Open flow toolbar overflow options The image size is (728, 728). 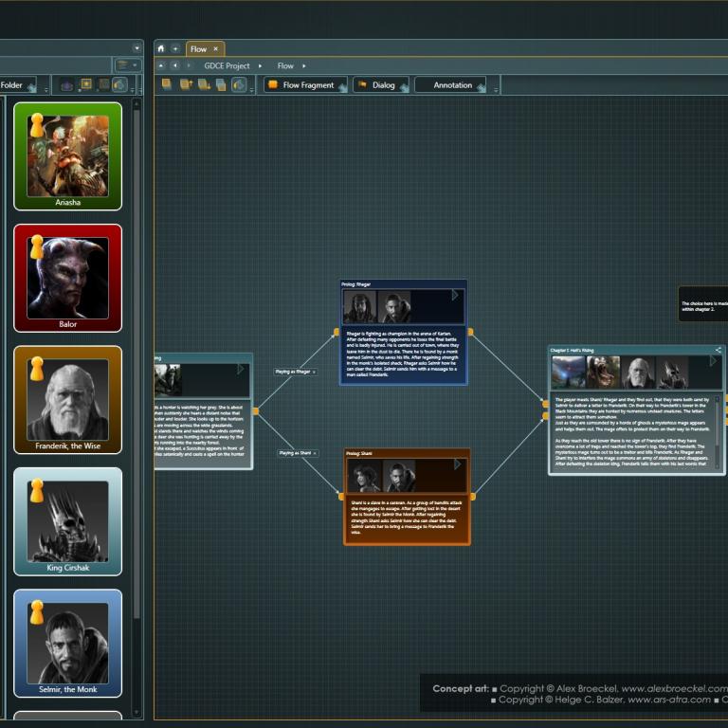point(252,89)
